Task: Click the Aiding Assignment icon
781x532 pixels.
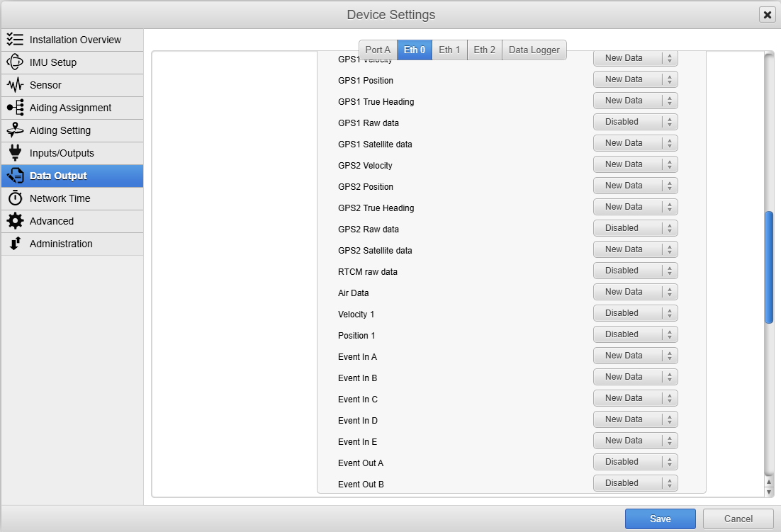Action: 15,108
